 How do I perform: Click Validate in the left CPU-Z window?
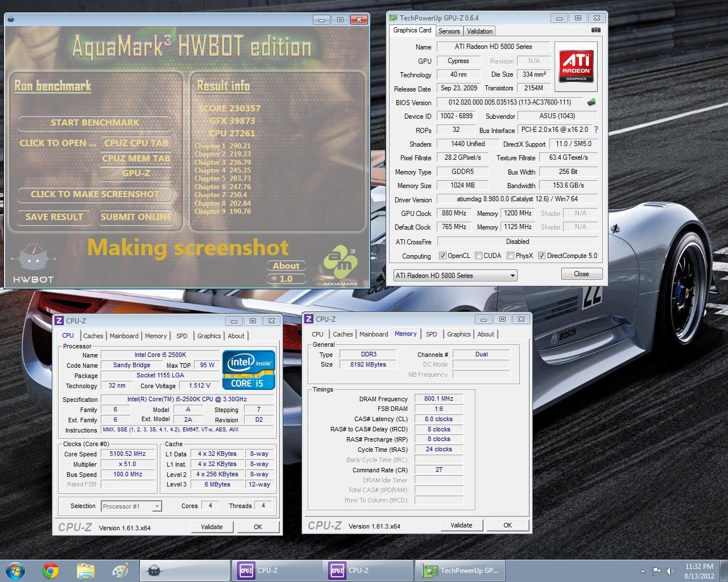click(212, 527)
